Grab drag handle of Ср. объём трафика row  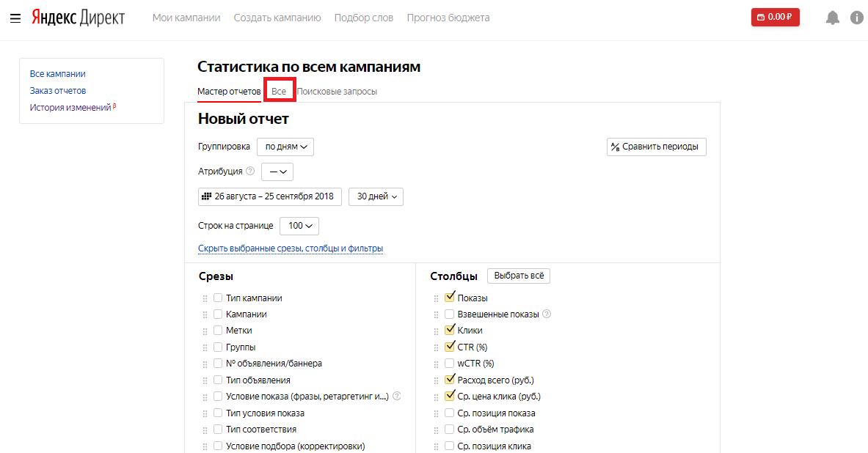tap(437, 430)
